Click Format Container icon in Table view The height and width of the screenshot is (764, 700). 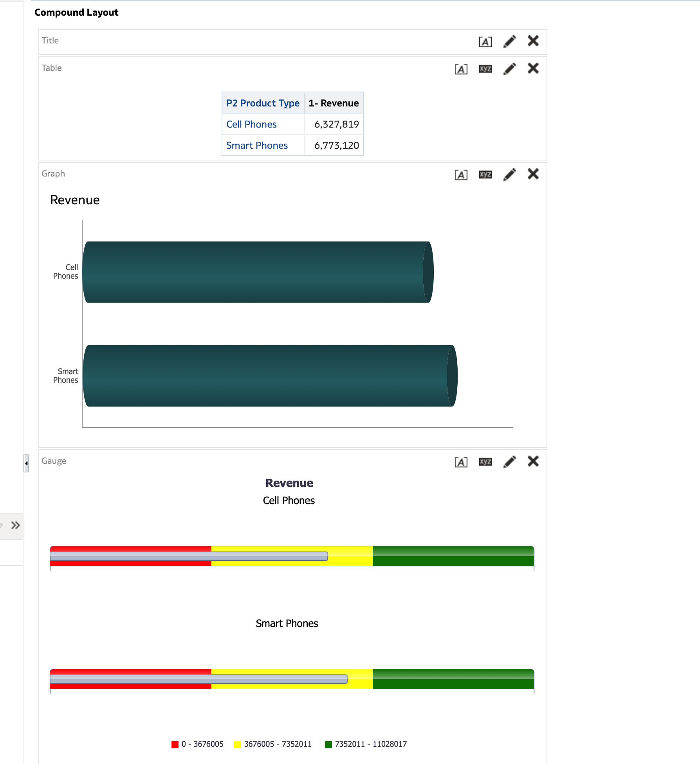coord(461,69)
